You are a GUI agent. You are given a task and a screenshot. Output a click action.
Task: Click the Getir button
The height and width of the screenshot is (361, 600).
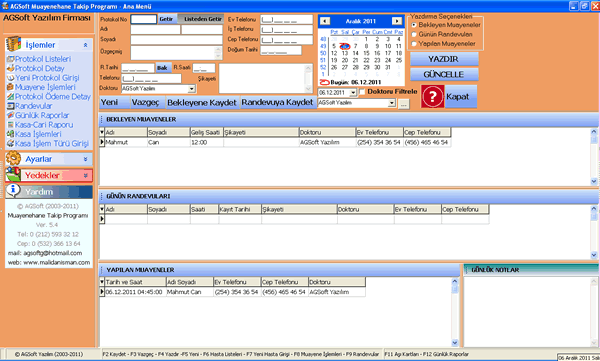pyautogui.click(x=166, y=19)
